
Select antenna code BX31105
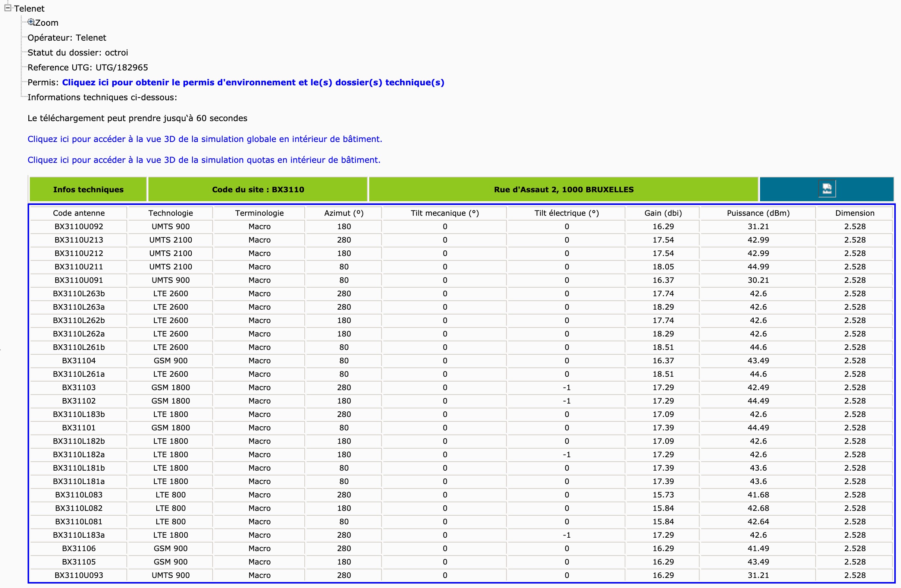coord(79,562)
